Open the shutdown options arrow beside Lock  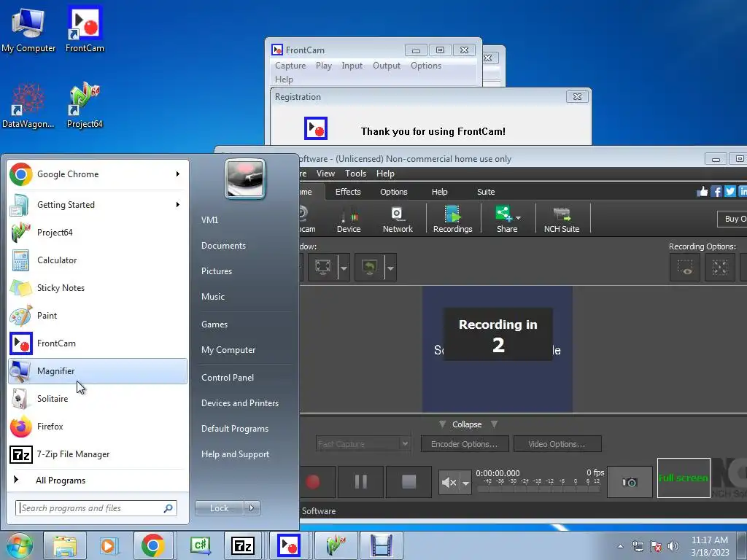252,508
